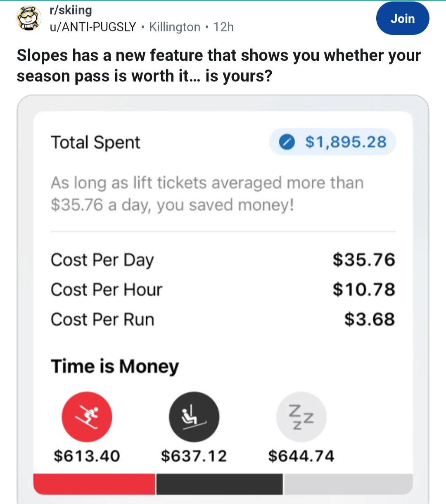This screenshot has height=504, width=446.
Task: Tap the Killington flair tag
Action: click(x=175, y=27)
